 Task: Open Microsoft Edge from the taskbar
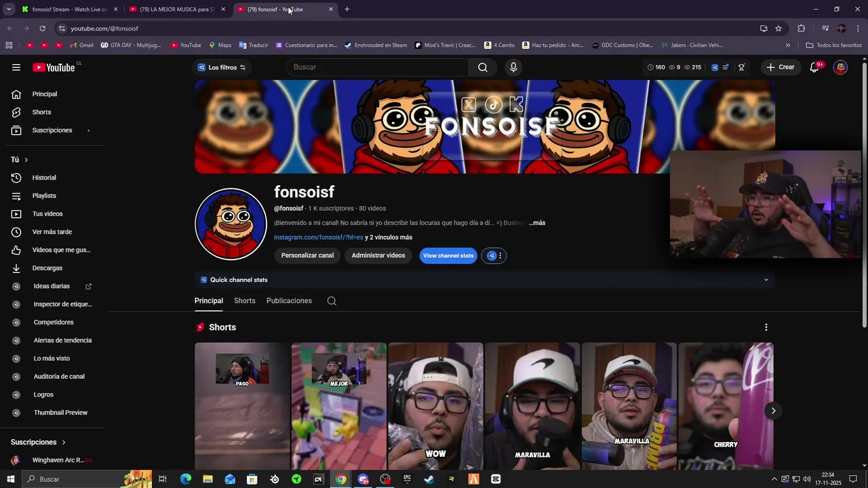(x=186, y=479)
